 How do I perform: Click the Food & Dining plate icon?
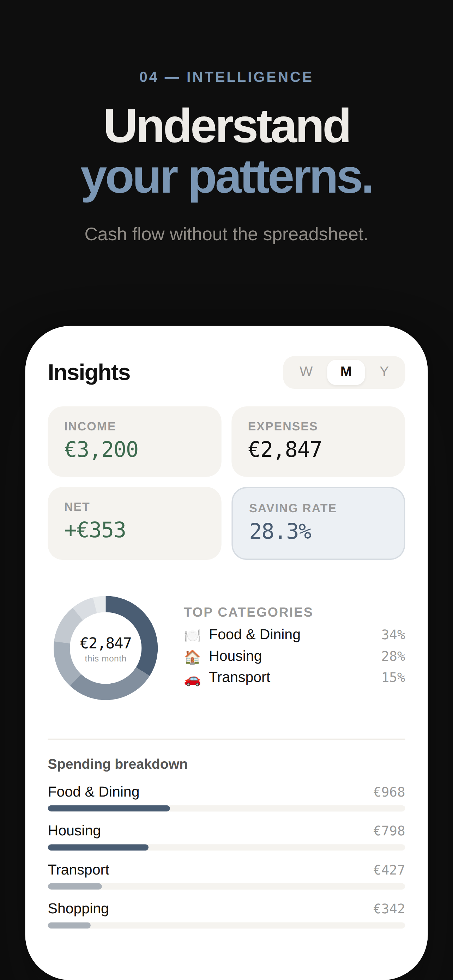(192, 635)
